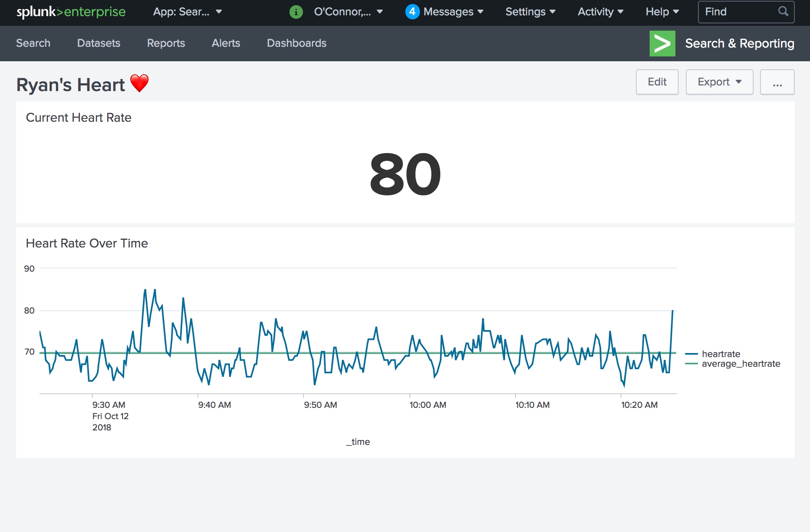Viewport: 810px width, 532px height.
Task: Click the 10:10 AM axis label
Action: click(532, 405)
